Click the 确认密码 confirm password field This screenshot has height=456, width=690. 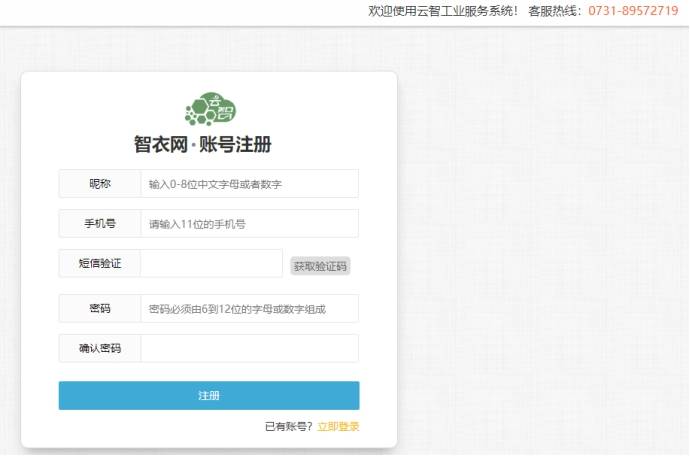[x=250, y=348]
